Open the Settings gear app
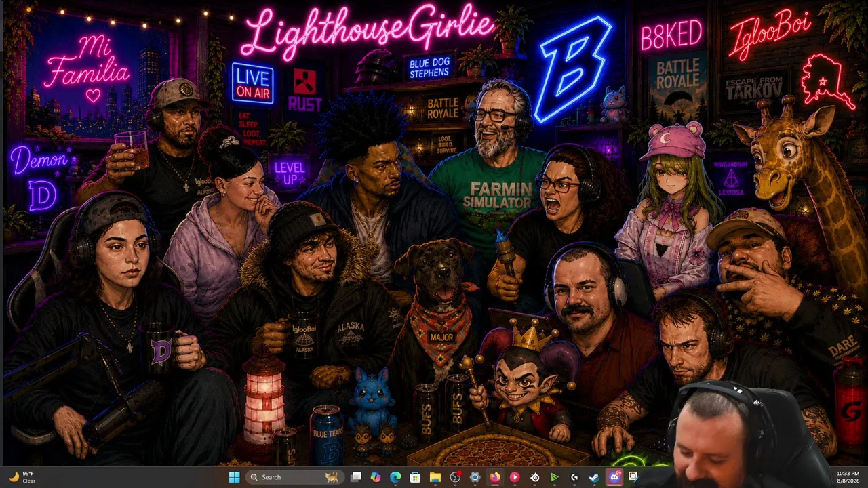Image resolution: width=868 pixels, height=488 pixels. [475, 477]
